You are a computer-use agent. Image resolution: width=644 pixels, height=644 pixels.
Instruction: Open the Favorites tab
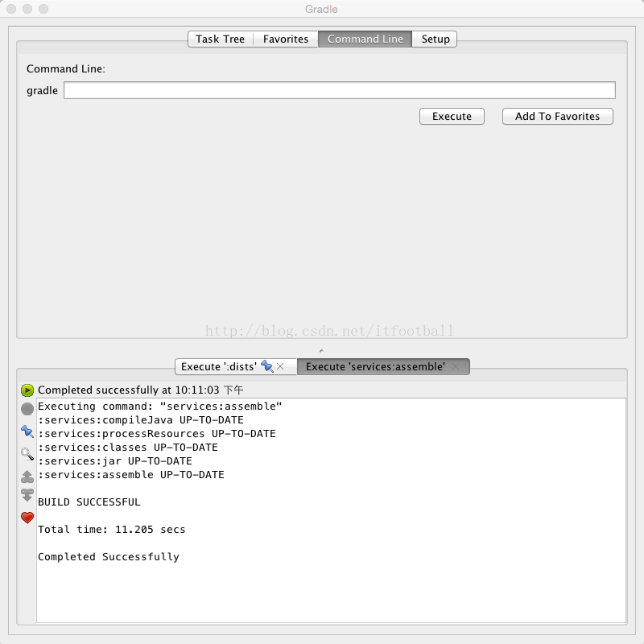coord(286,39)
